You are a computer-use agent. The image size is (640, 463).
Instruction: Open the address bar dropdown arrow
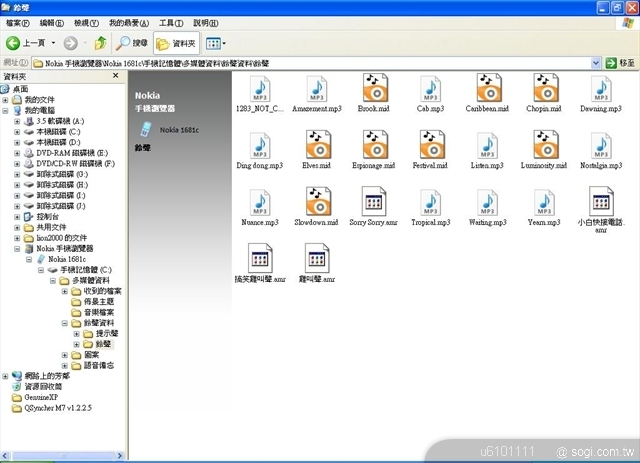pos(596,63)
